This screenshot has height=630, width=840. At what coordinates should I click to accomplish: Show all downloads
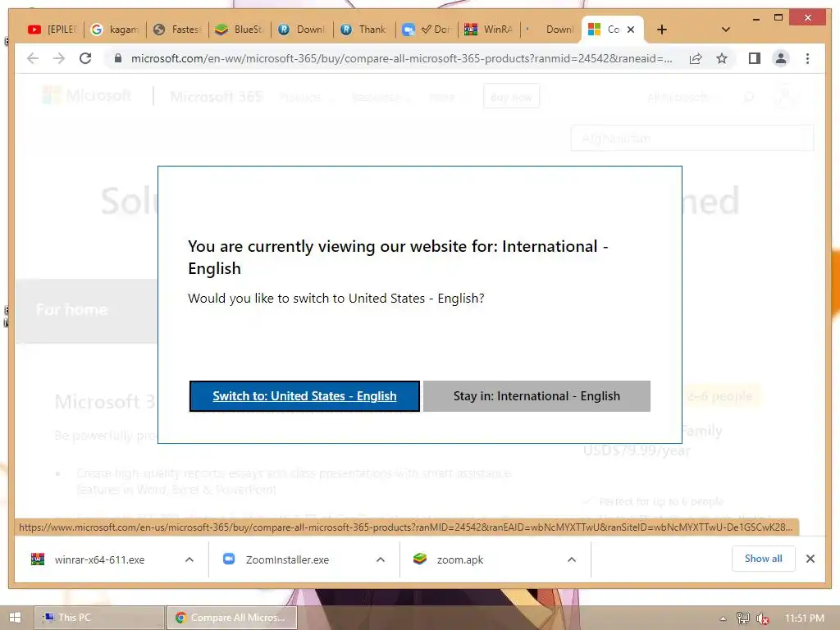point(764,559)
